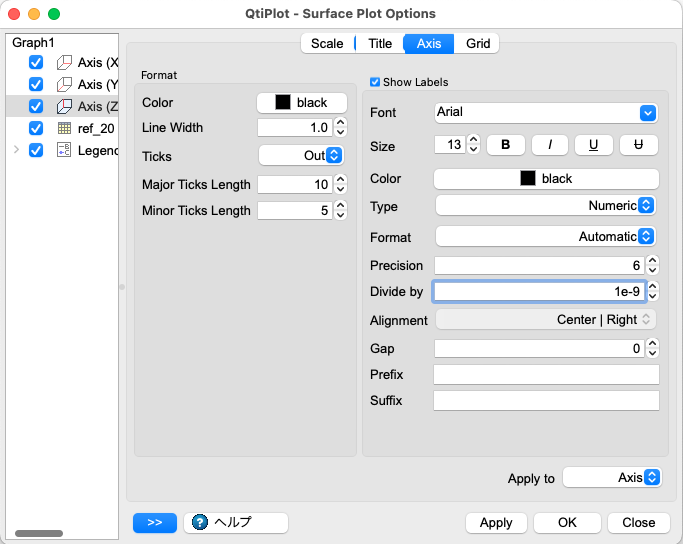The image size is (683, 544).
Task: Open the Type dropdown showing Numeric
Action: (x=545, y=205)
